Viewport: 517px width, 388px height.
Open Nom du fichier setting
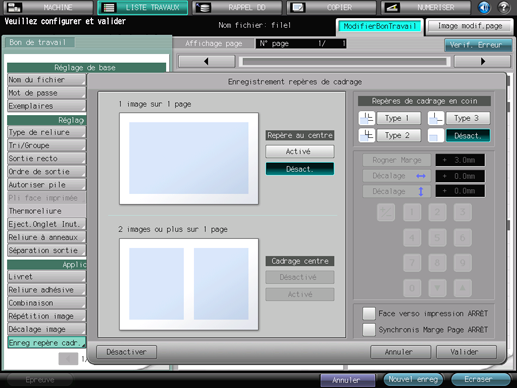tap(47, 80)
